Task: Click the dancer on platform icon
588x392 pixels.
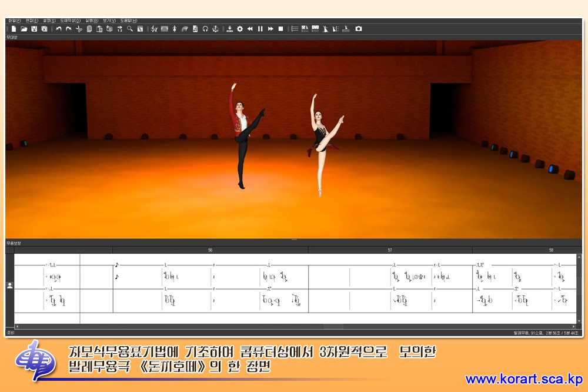Action: [x=346, y=29]
